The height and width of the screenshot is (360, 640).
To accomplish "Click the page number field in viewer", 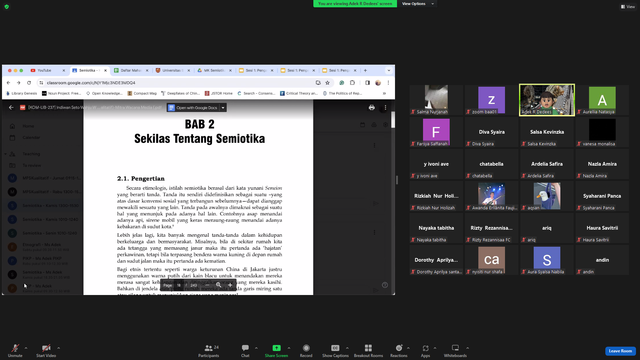I will [x=179, y=285].
